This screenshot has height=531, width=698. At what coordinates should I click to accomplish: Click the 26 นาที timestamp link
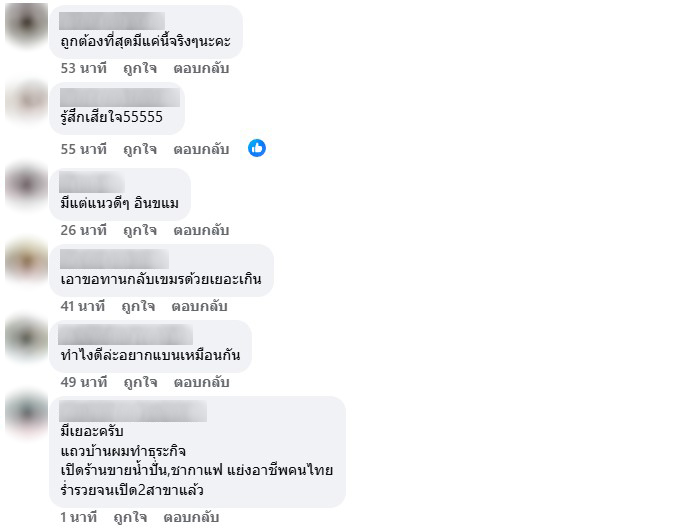(x=83, y=230)
